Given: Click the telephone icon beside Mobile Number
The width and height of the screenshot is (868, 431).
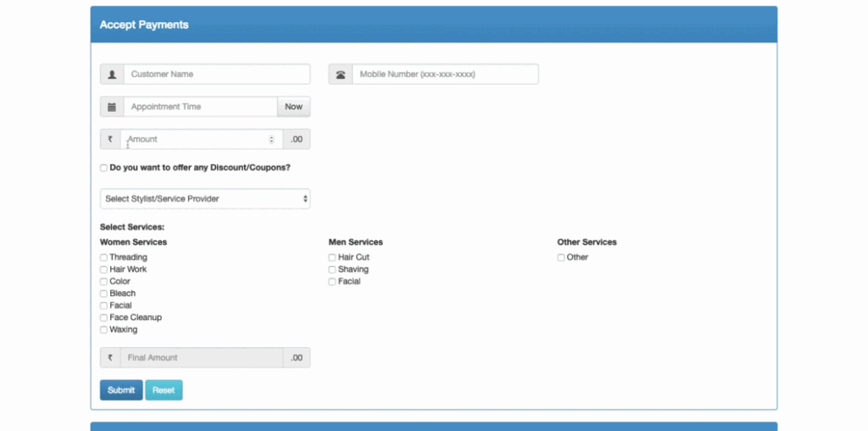Looking at the screenshot, I should [x=341, y=75].
